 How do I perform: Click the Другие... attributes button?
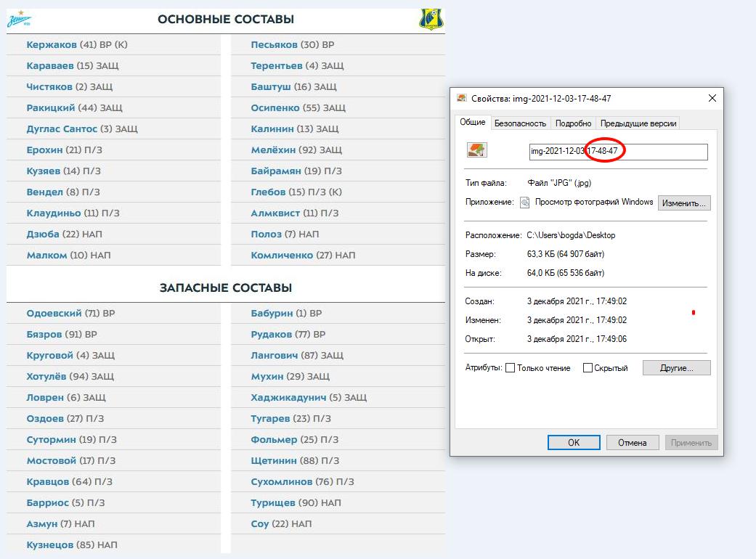676,367
